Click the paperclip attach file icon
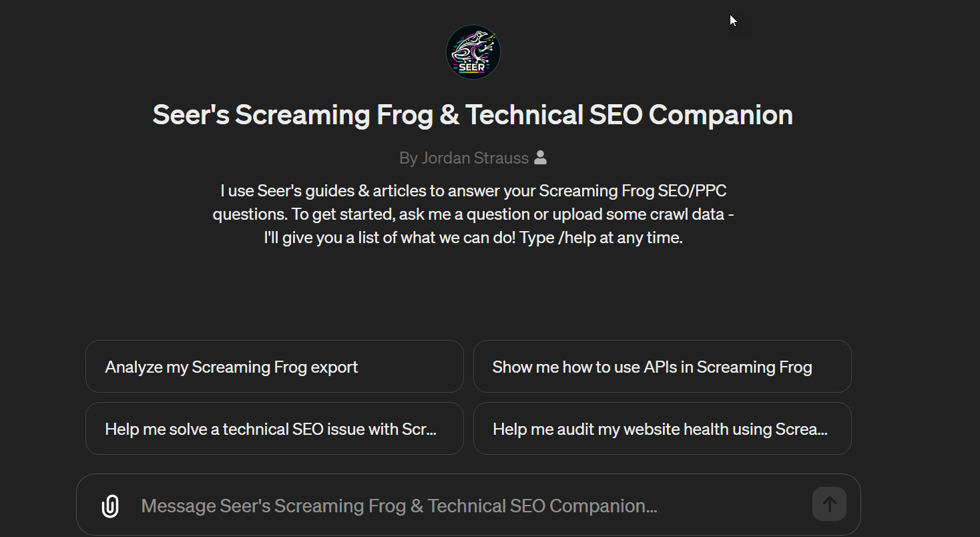Screen dimensions: 980x537 (x=110, y=506)
